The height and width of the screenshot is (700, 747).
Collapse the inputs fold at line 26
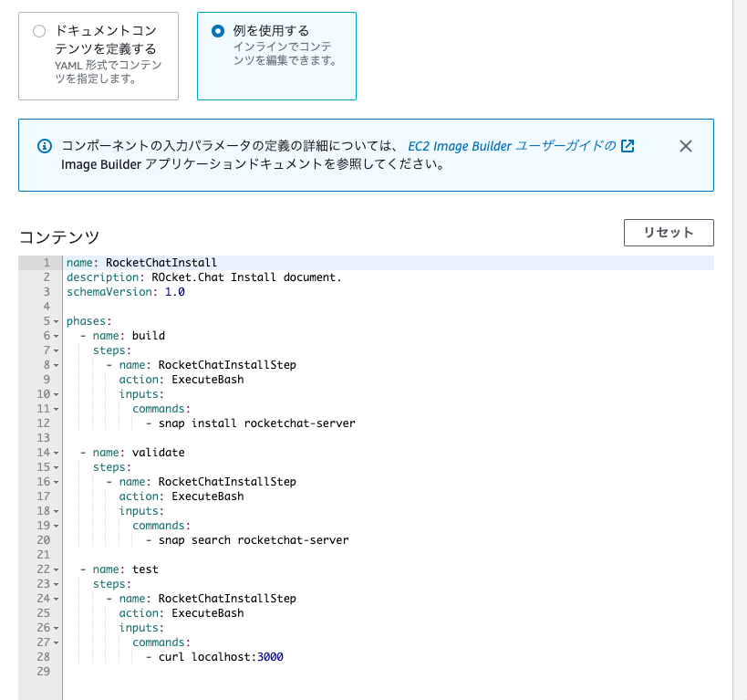coord(57,629)
